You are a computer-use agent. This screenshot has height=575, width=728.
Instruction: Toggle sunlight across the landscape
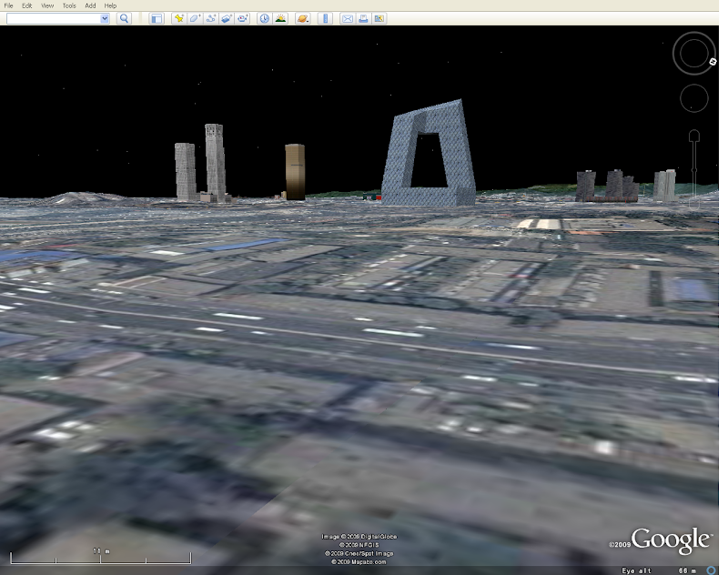coord(281,18)
